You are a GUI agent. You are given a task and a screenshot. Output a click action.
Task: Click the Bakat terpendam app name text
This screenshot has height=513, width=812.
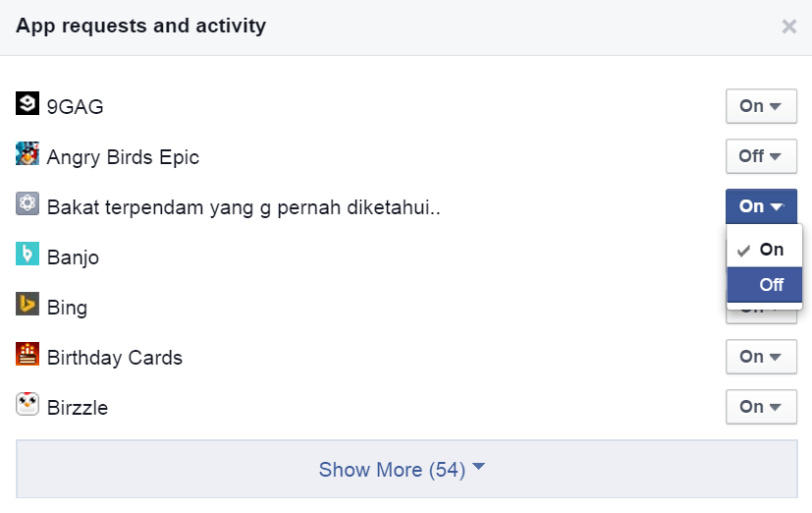click(x=244, y=207)
